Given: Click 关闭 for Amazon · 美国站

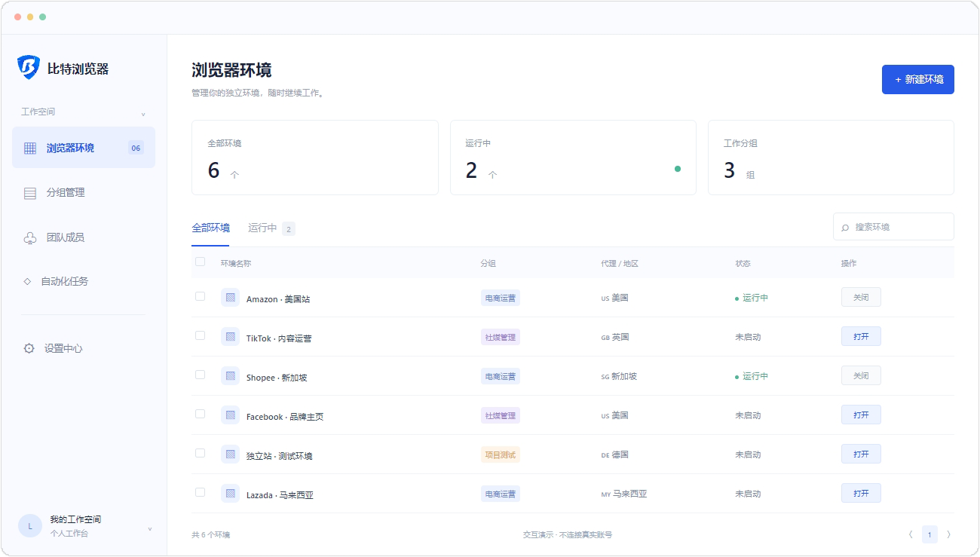Looking at the screenshot, I should [x=861, y=297].
